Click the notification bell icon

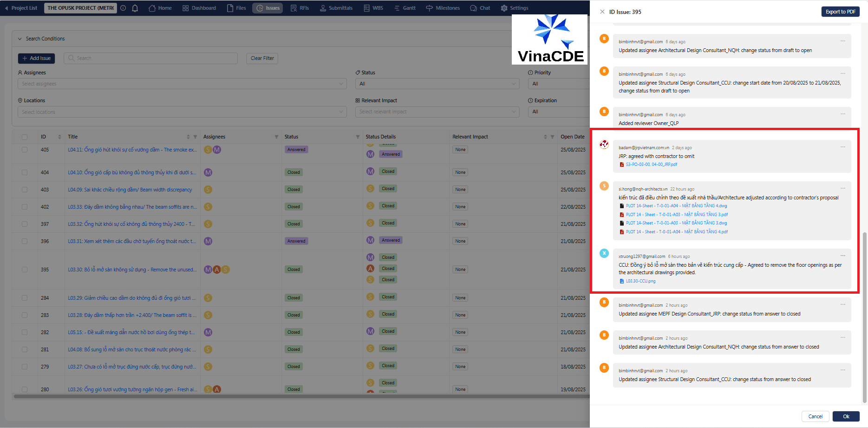click(135, 8)
